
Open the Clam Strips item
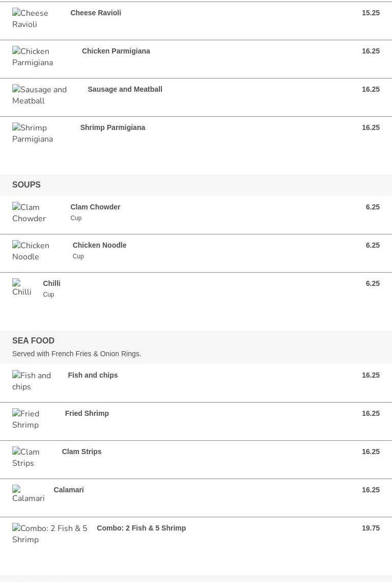click(81, 452)
